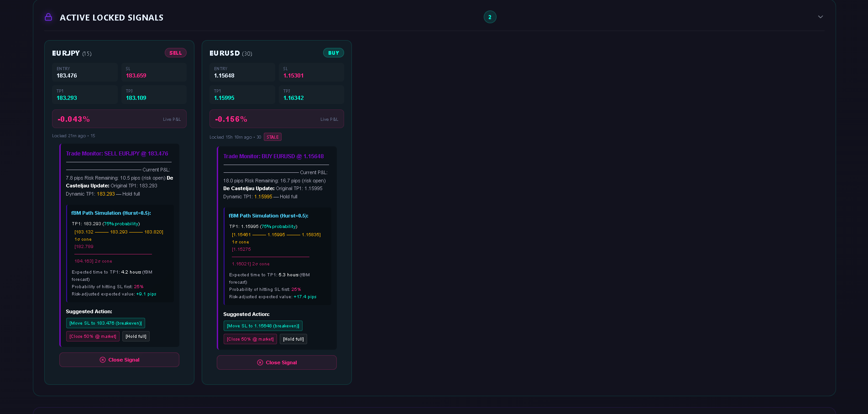Click the BUY badge on EURUSD card
The image size is (868, 414).
(x=333, y=53)
